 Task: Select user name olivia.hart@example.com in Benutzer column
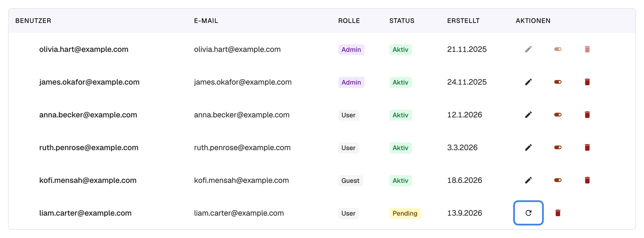pyautogui.click(x=84, y=49)
